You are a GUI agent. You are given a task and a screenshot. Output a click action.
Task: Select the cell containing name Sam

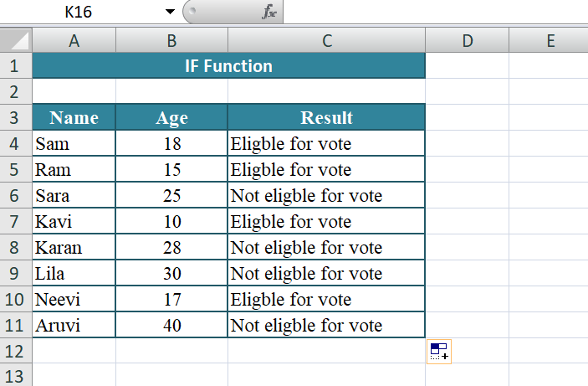click(74, 144)
